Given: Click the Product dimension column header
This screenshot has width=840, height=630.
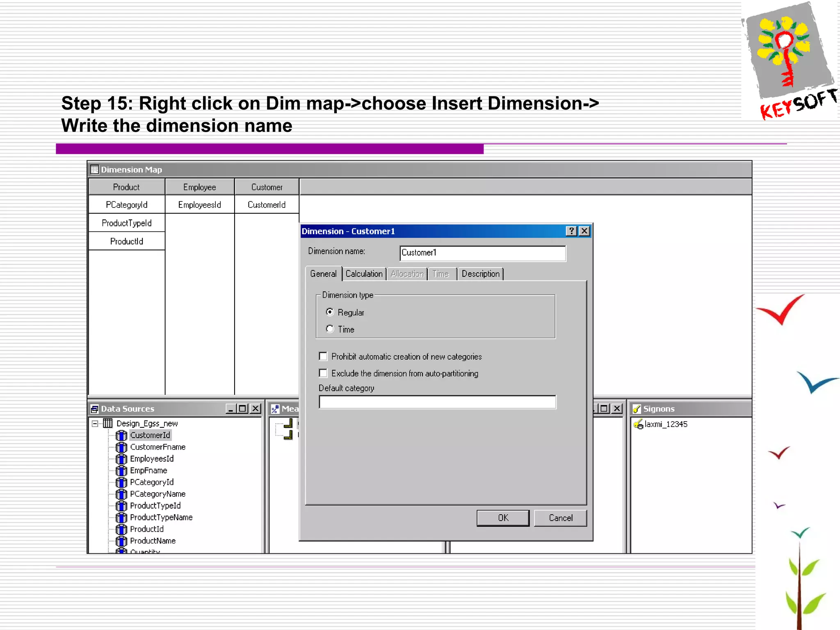Looking at the screenshot, I should (x=126, y=187).
